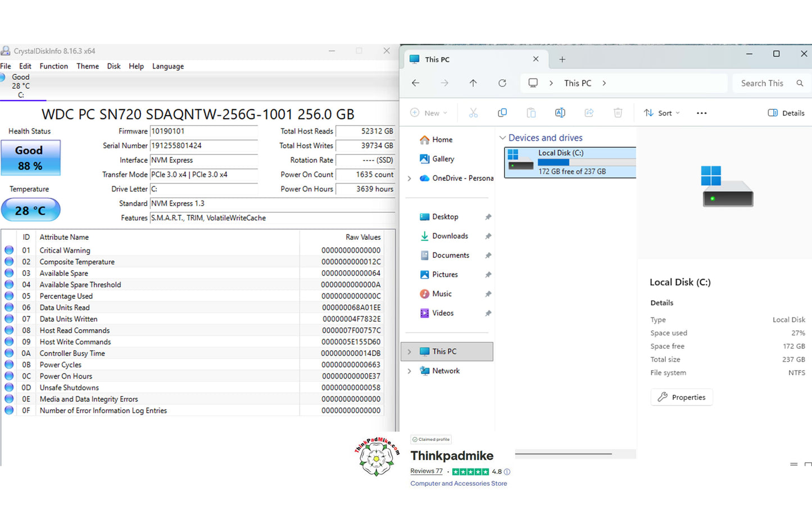The image size is (812, 510).
Task: Click the Share icon in Explorer toolbar
Action: [589, 113]
